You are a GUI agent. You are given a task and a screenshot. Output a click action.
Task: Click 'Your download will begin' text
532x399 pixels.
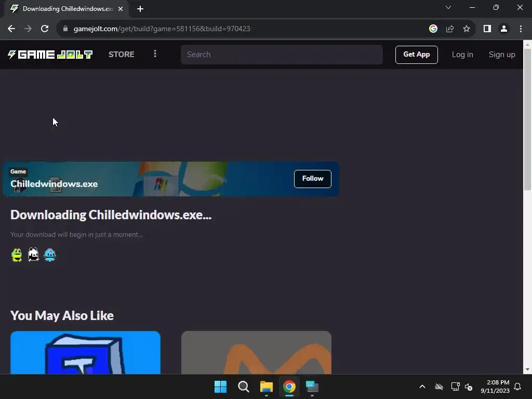[77, 234]
